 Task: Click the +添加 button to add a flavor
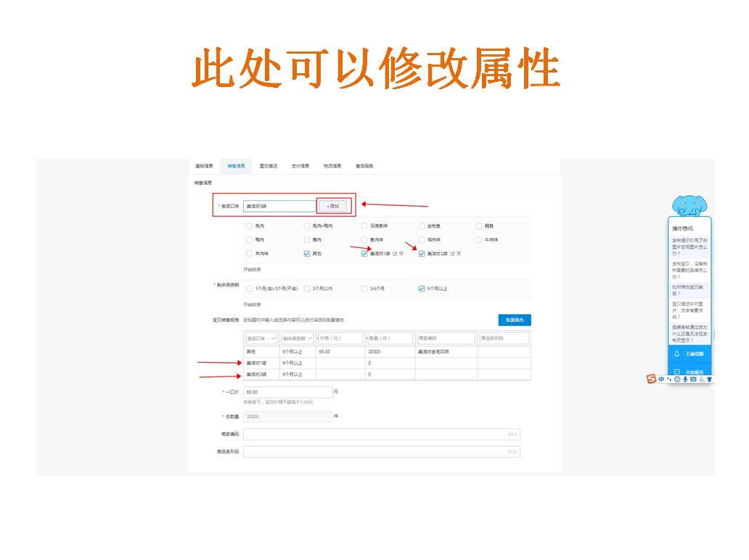point(333,205)
